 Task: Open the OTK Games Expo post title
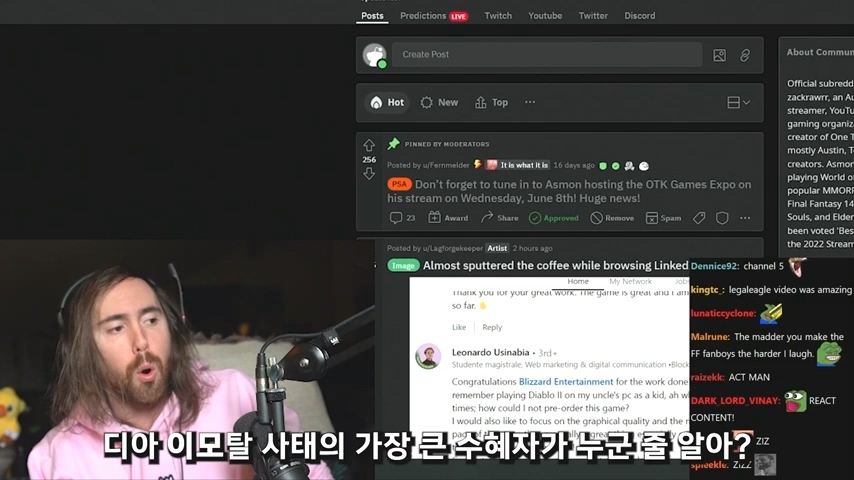(569, 191)
